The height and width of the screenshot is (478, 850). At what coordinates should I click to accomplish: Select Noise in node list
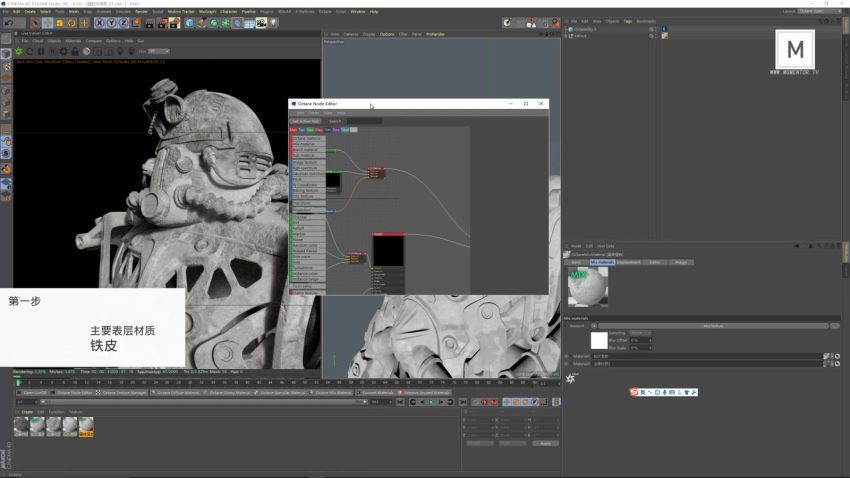click(x=307, y=239)
